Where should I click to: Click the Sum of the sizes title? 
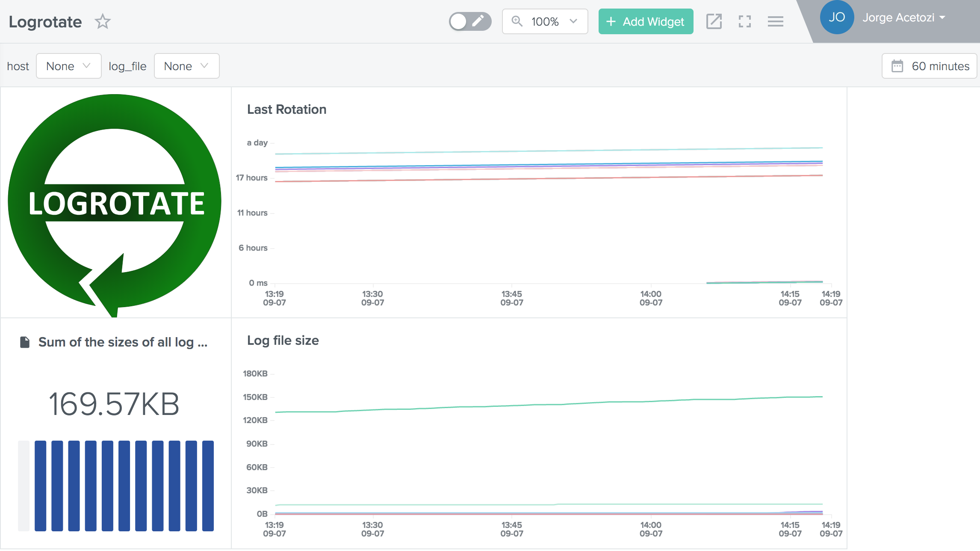(x=123, y=342)
